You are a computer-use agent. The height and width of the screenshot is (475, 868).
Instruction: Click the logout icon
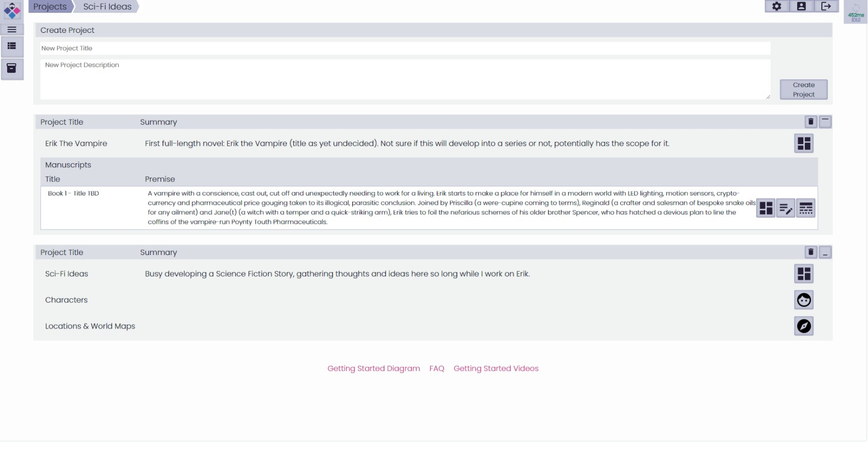tap(826, 7)
